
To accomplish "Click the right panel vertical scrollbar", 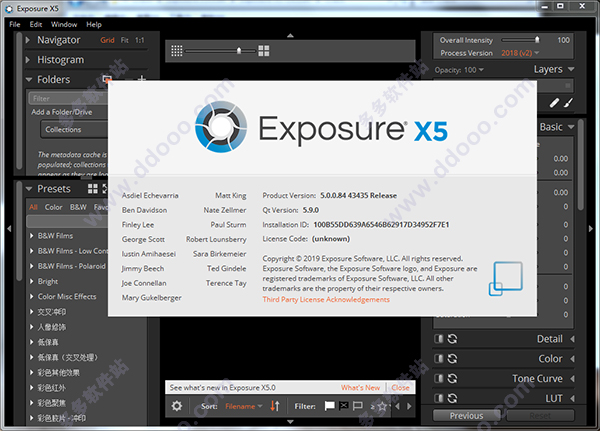I will tap(581, 165).
